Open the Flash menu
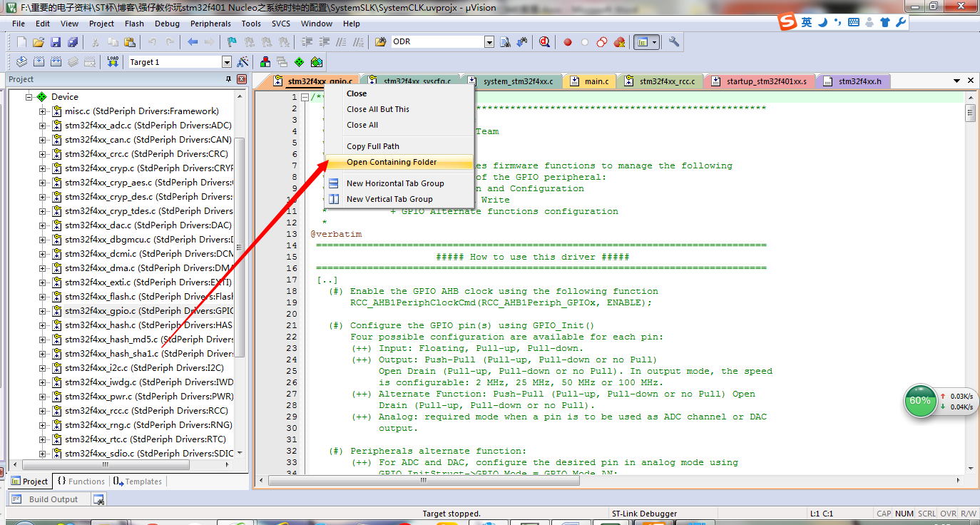The height and width of the screenshot is (525, 980). (134, 24)
